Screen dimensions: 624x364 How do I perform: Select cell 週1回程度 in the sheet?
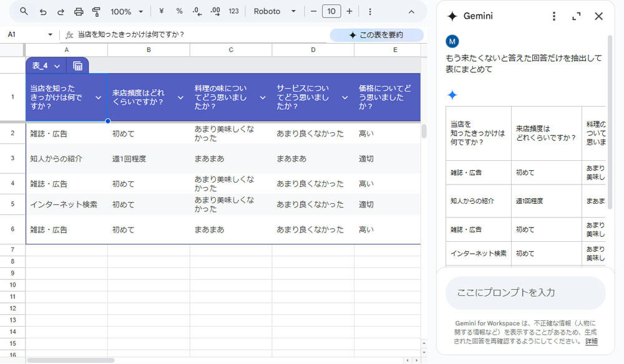pos(149,158)
